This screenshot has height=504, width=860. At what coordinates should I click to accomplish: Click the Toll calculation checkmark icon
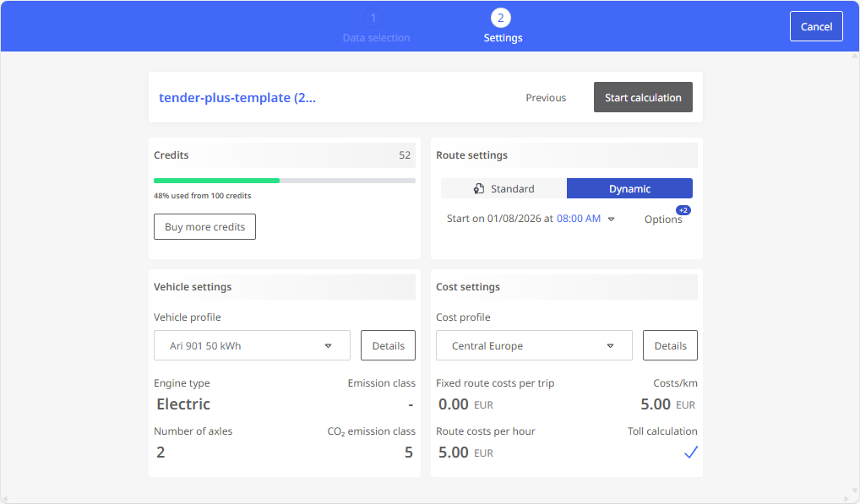coord(690,453)
